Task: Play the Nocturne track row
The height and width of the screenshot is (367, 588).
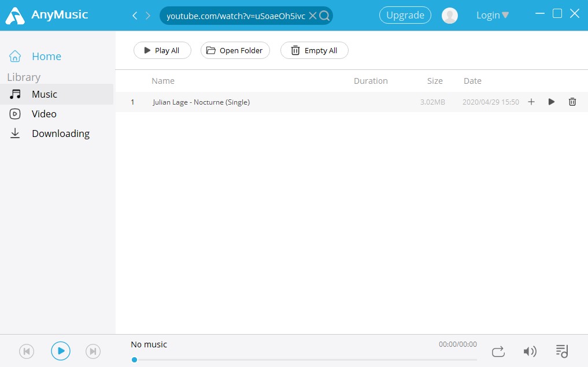Action: click(x=551, y=102)
